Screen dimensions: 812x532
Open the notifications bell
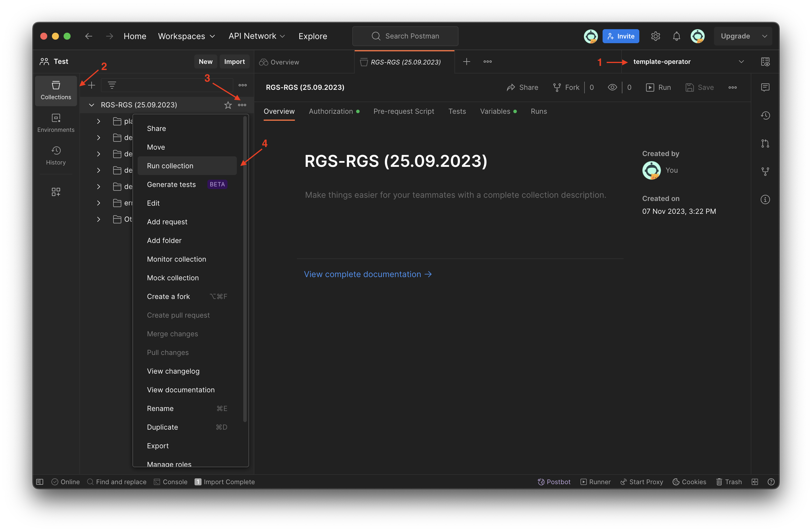click(x=676, y=36)
